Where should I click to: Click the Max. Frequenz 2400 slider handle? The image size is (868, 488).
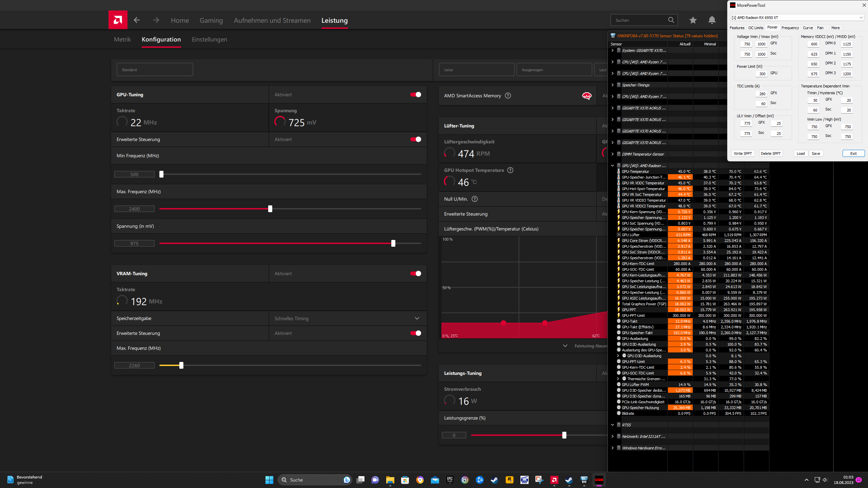point(270,209)
